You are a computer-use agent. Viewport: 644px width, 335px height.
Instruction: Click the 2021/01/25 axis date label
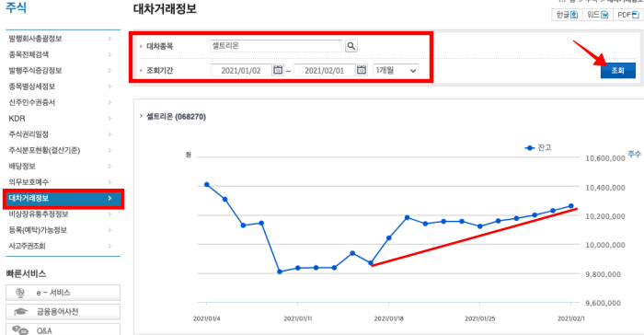point(479,318)
